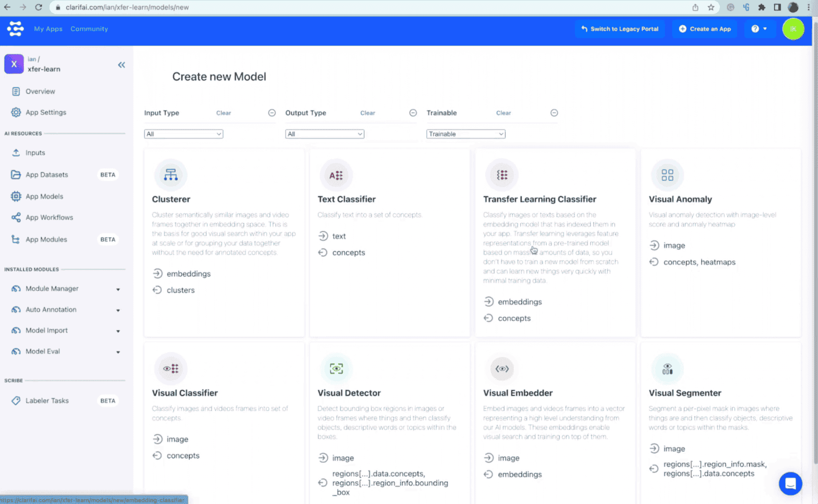
Task: Click Switch to Legacy Portal button
Action: point(619,29)
